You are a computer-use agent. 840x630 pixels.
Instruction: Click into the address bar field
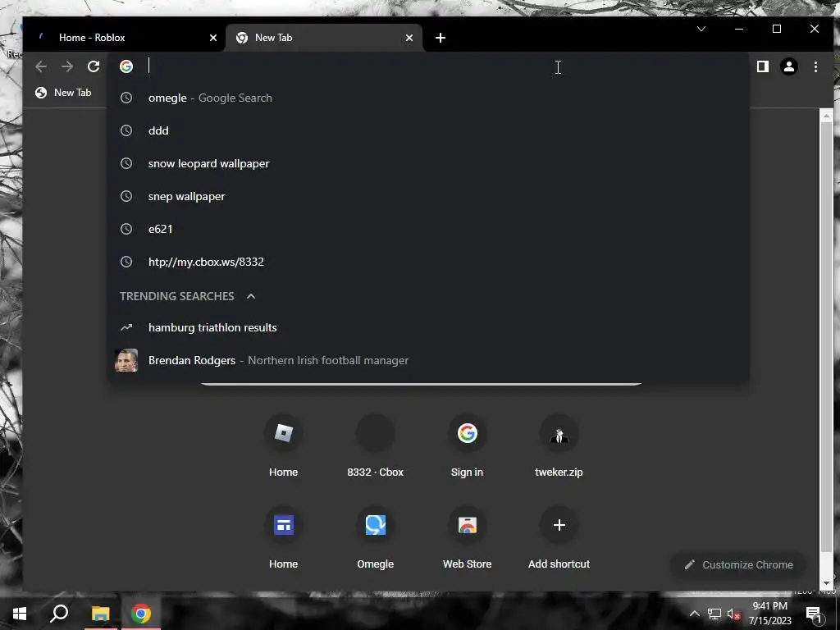coord(428,66)
